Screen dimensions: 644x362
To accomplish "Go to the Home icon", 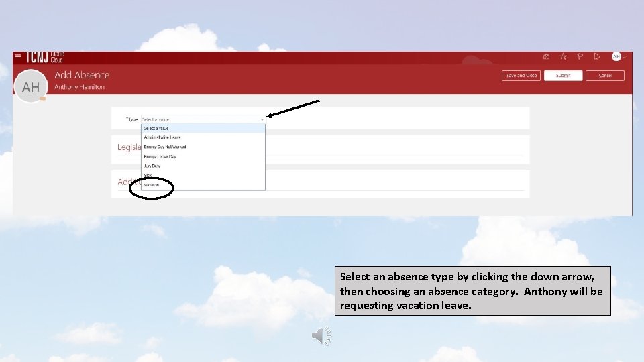I will pyautogui.click(x=546, y=56).
